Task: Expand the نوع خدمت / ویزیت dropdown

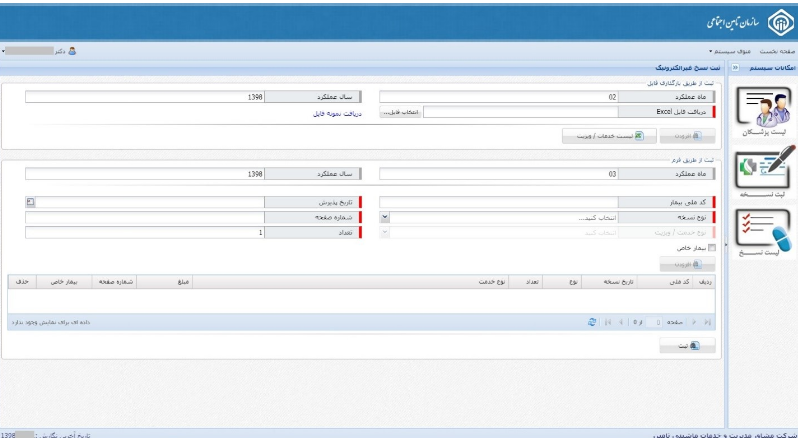Action: tap(385, 233)
